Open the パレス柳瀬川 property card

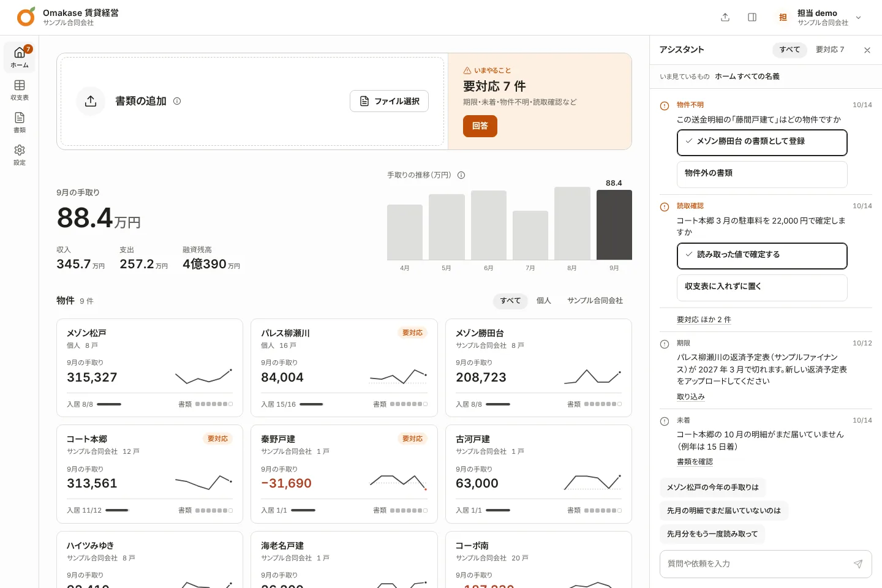[x=344, y=368]
